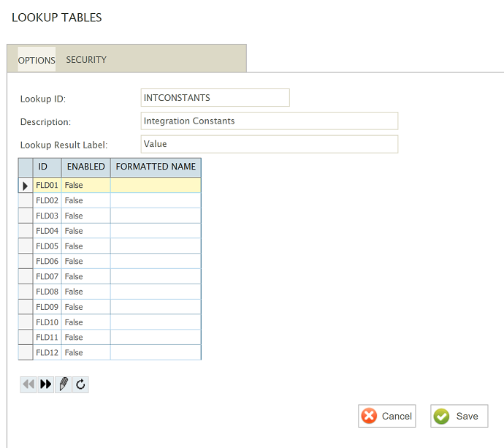Toggle the Enabled value for FLD12
Screen dimensions: 504x448
click(x=85, y=352)
